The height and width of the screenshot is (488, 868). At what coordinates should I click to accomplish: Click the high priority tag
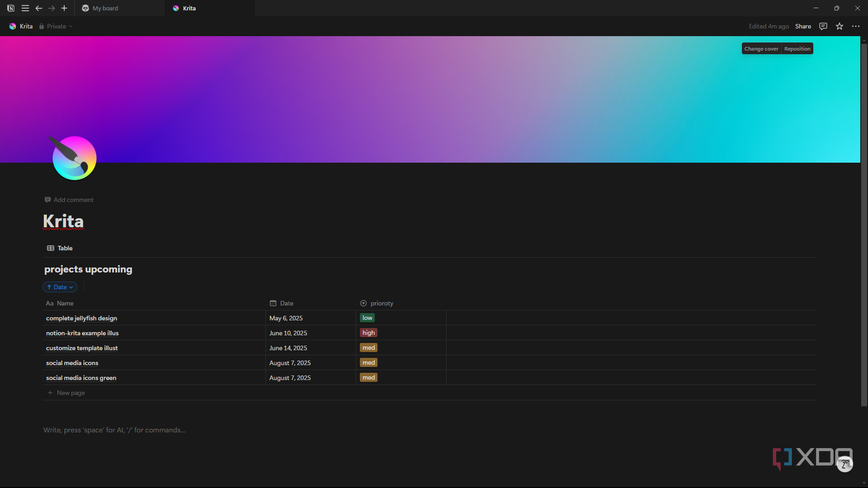368,333
